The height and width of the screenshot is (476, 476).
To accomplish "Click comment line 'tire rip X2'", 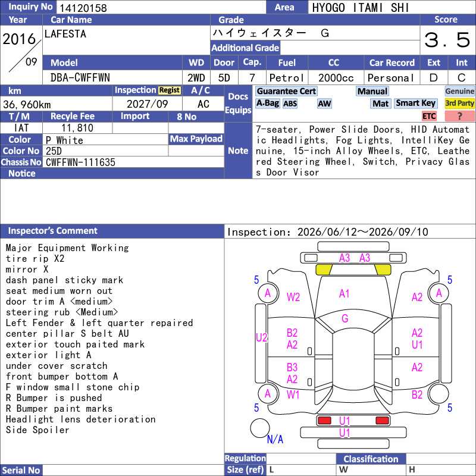I will pos(35,259).
